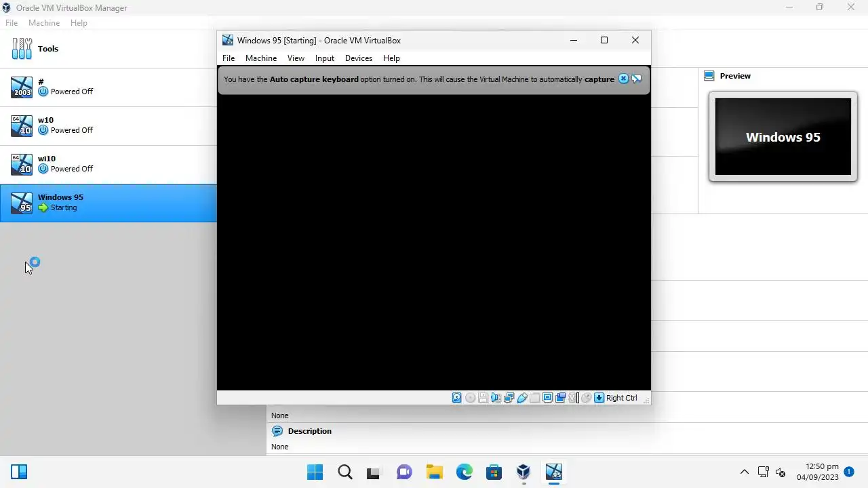Click the VirtualBox icon in VM title bar
The height and width of the screenshot is (488, 868).
tap(228, 40)
